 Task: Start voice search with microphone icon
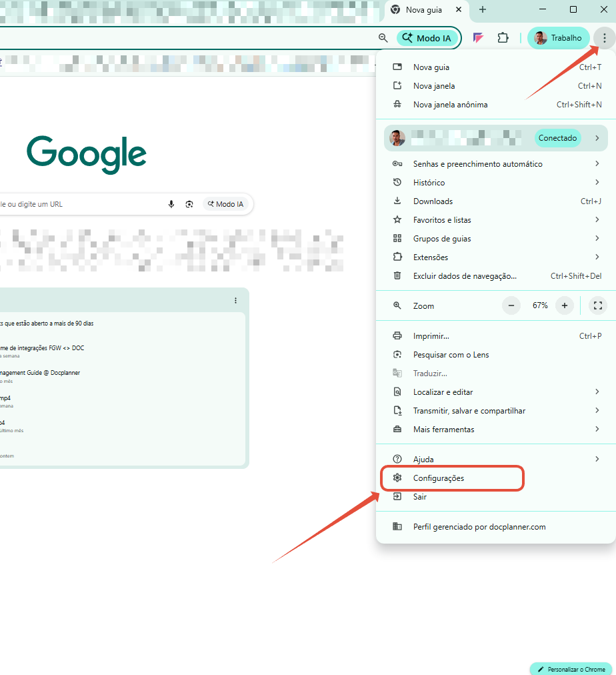coord(171,204)
